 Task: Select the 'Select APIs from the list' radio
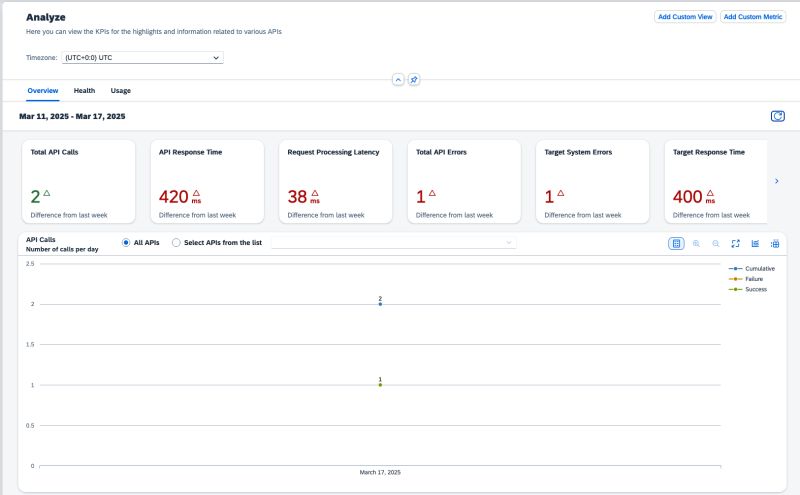(176, 242)
